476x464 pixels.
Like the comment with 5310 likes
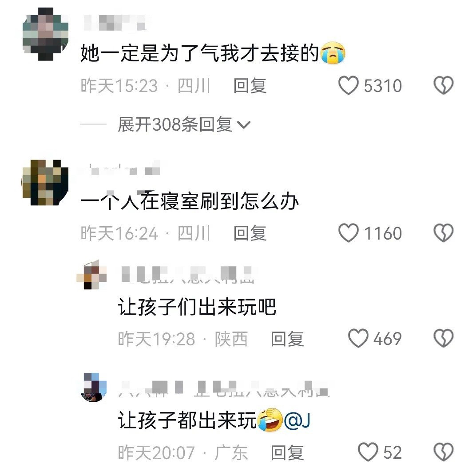click(349, 85)
